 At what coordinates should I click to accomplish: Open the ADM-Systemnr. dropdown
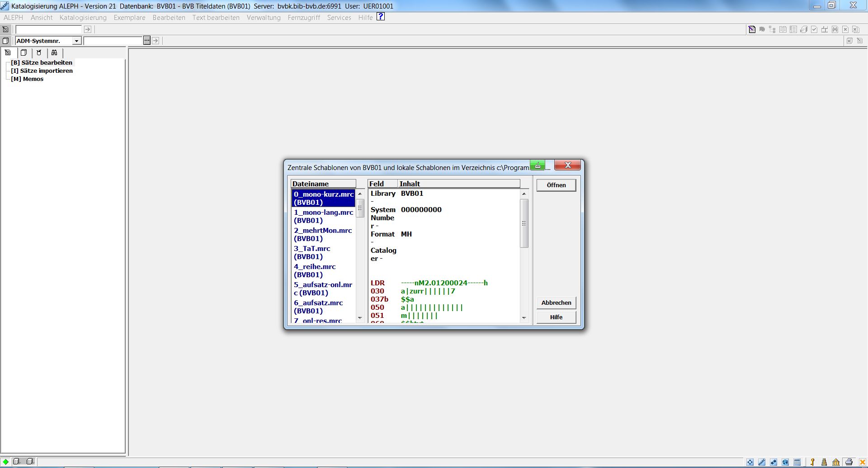[76, 41]
